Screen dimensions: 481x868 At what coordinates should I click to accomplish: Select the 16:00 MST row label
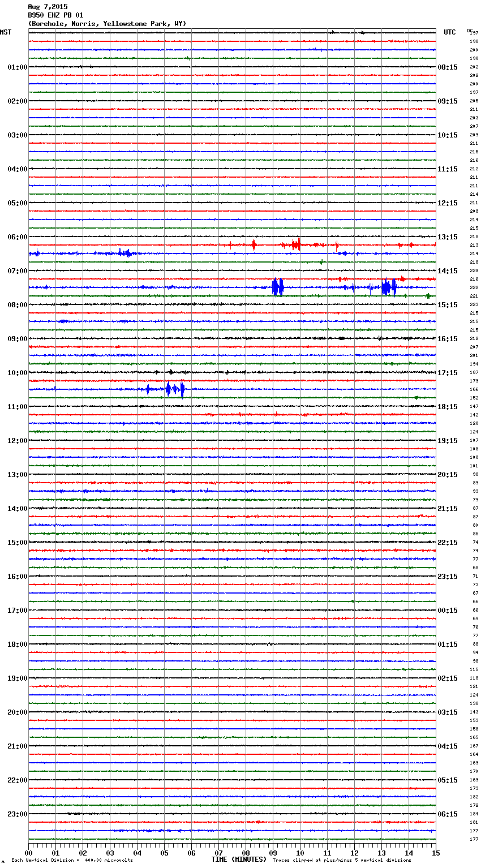pyautogui.click(x=18, y=577)
